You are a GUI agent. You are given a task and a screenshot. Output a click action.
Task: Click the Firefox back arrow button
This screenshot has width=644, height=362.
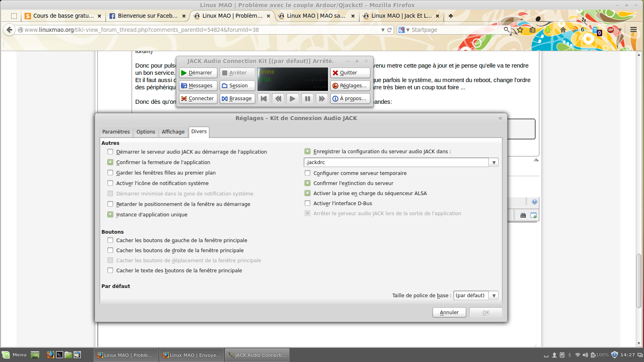(x=10, y=30)
